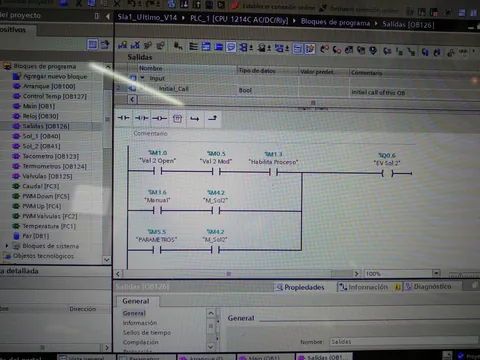Collapse the project tree with the left arrow
Screen dimensions: 480x360
(107, 16)
